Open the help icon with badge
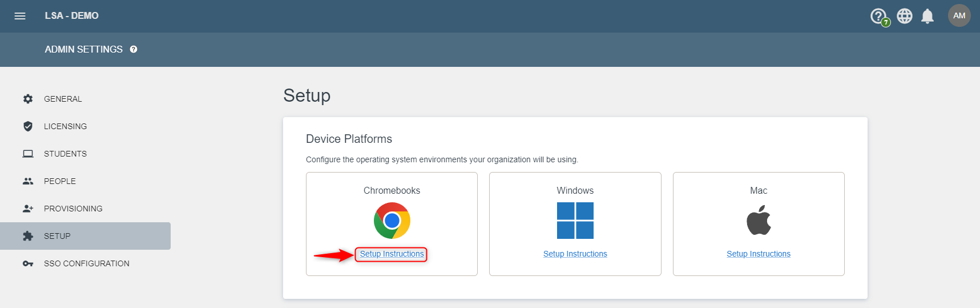 pos(880,17)
